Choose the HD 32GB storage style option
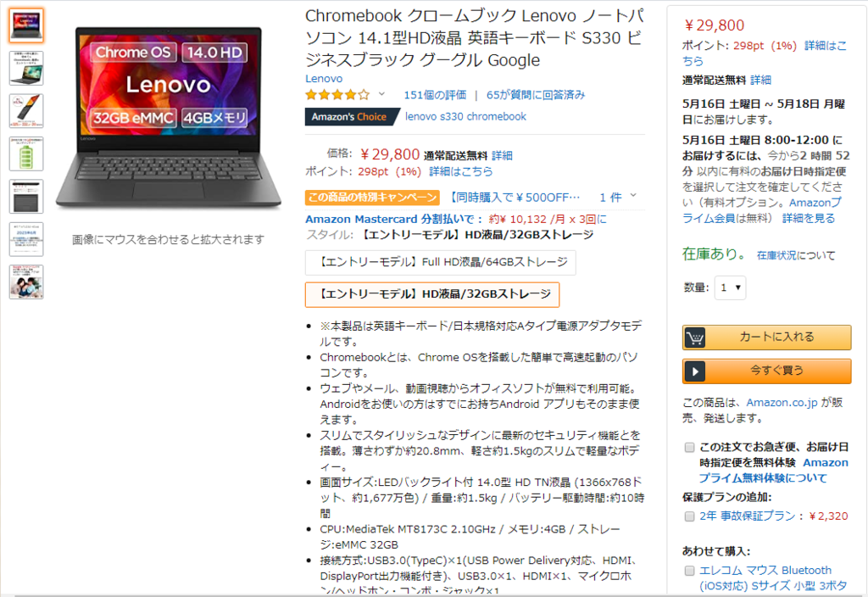Viewport: 868px width, 597px height. pyautogui.click(x=432, y=294)
